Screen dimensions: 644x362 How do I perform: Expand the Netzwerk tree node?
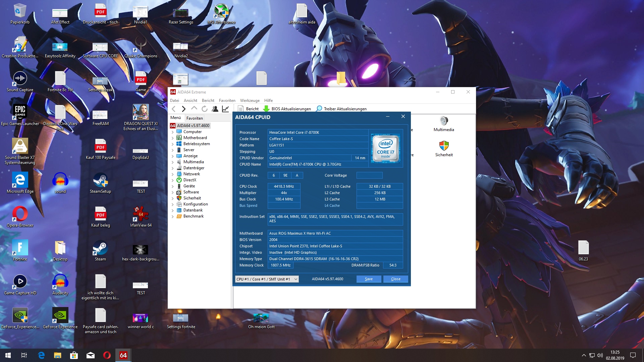[173, 174]
